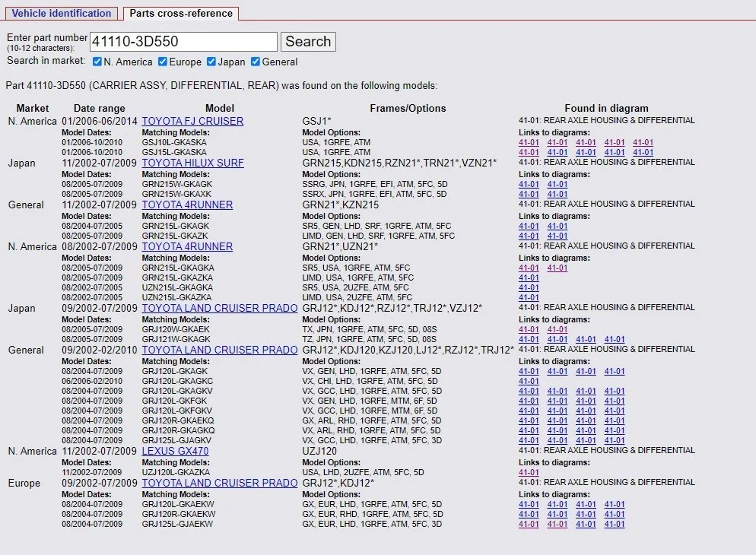The height and width of the screenshot is (555, 756).
Task: Select the matching model "GRJ120L-GKAEKW"
Action: (x=178, y=504)
